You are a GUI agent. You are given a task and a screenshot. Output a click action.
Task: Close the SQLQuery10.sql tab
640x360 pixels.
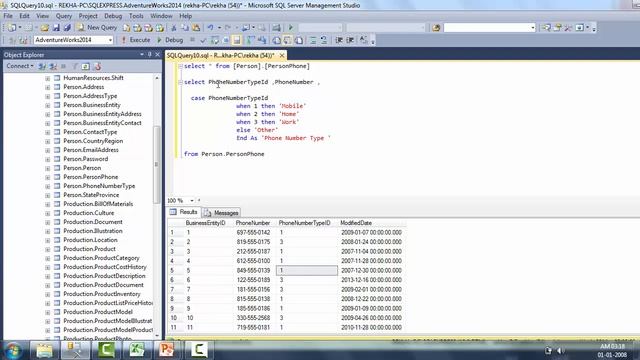(x=282, y=55)
